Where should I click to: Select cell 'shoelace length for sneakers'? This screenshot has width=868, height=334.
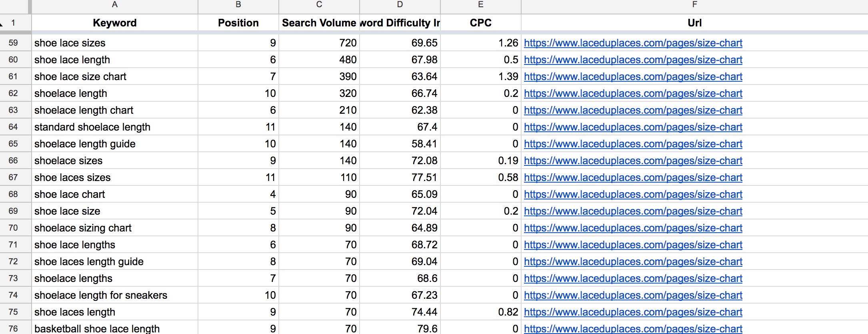coord(115,295)
